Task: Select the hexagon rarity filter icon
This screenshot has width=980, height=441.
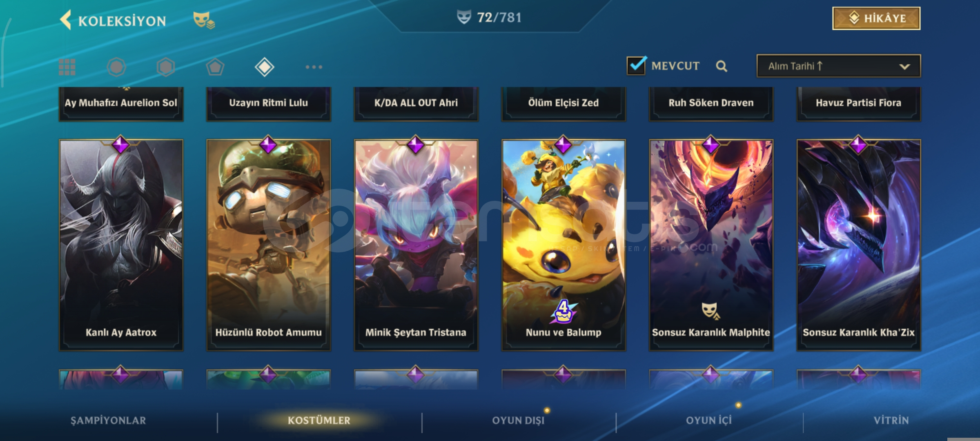Action: [166, 67]
